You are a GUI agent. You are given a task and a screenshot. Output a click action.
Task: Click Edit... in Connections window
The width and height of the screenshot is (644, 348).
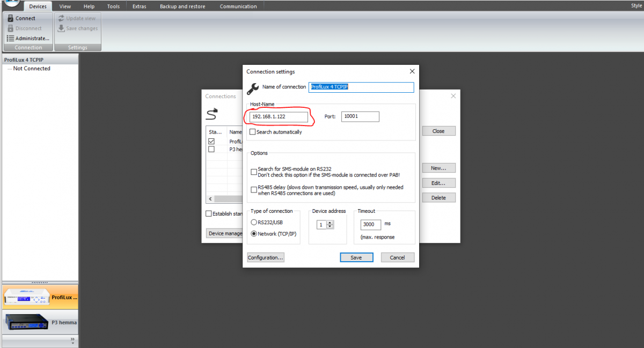tap(438, 183)
